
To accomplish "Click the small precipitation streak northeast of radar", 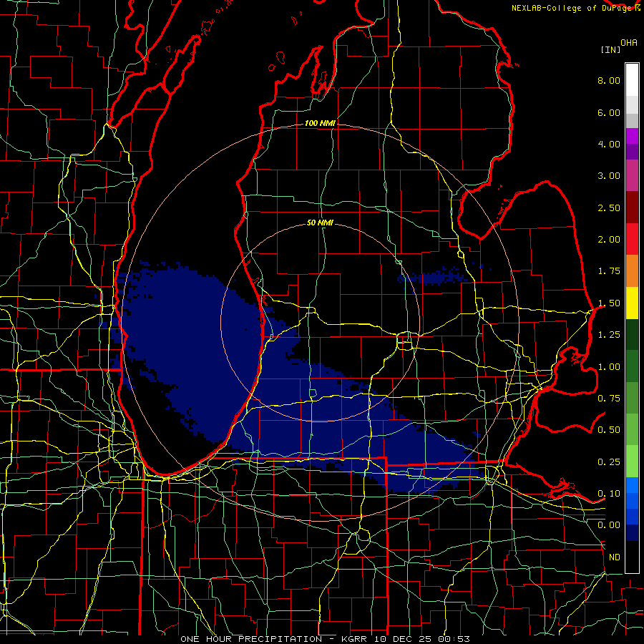I will pos(435,275).
